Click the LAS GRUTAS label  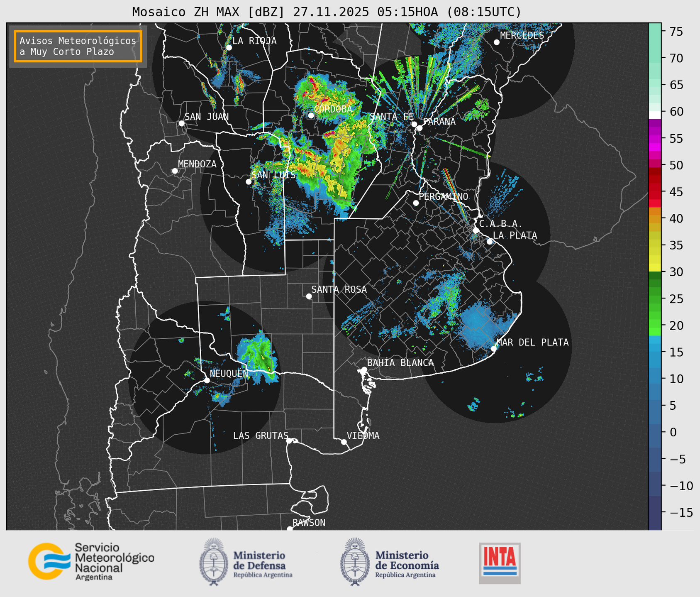click(x=261, y=436)
